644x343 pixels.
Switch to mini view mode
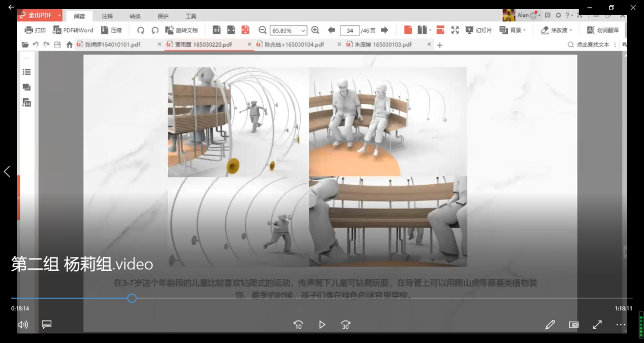(574, 324)
